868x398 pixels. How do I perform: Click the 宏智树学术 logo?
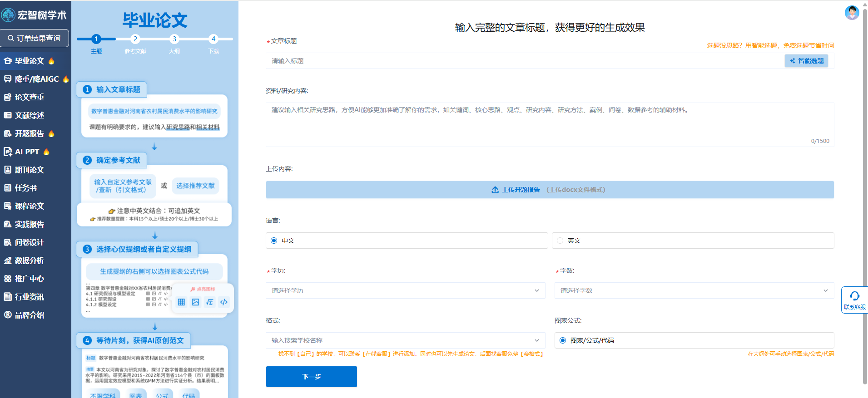click(x=35, y=15)
